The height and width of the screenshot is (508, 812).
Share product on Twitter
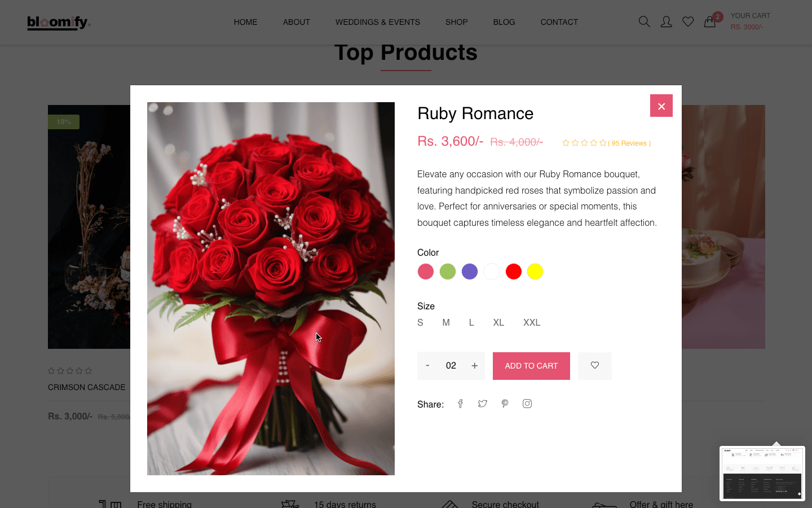coord(482,404)
